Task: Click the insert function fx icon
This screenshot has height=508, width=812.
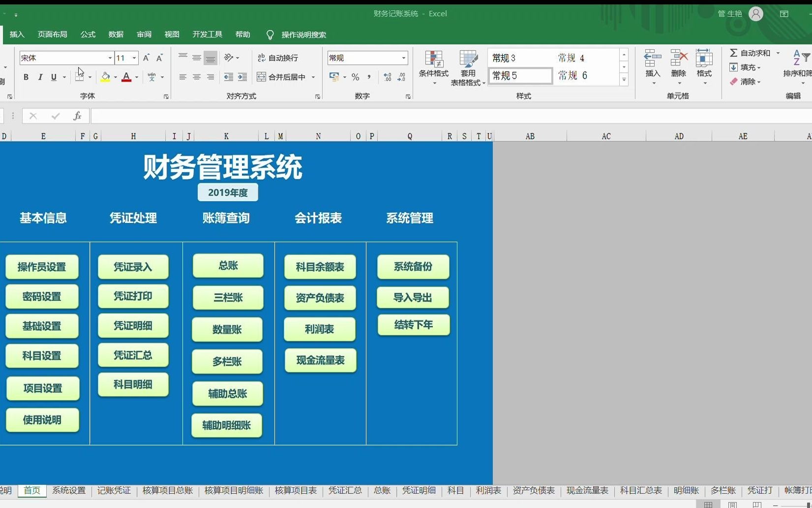Action: [77, 116]
